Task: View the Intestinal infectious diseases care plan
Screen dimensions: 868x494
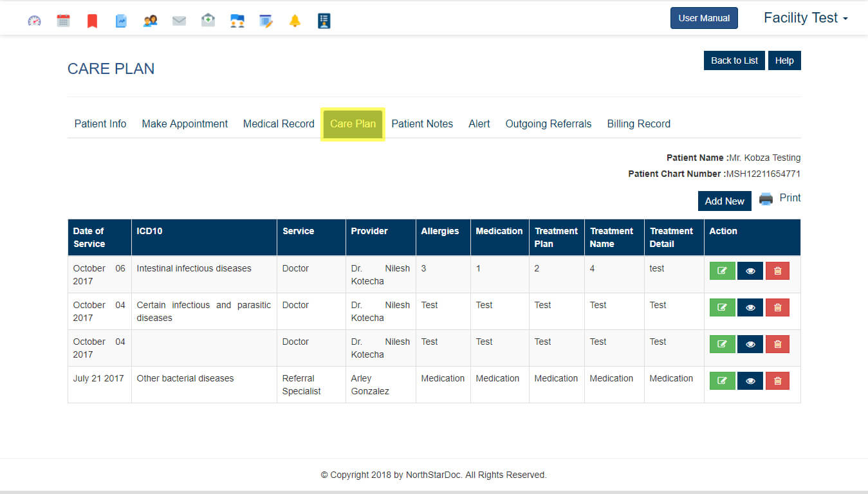Action: (x=750, y=271)
